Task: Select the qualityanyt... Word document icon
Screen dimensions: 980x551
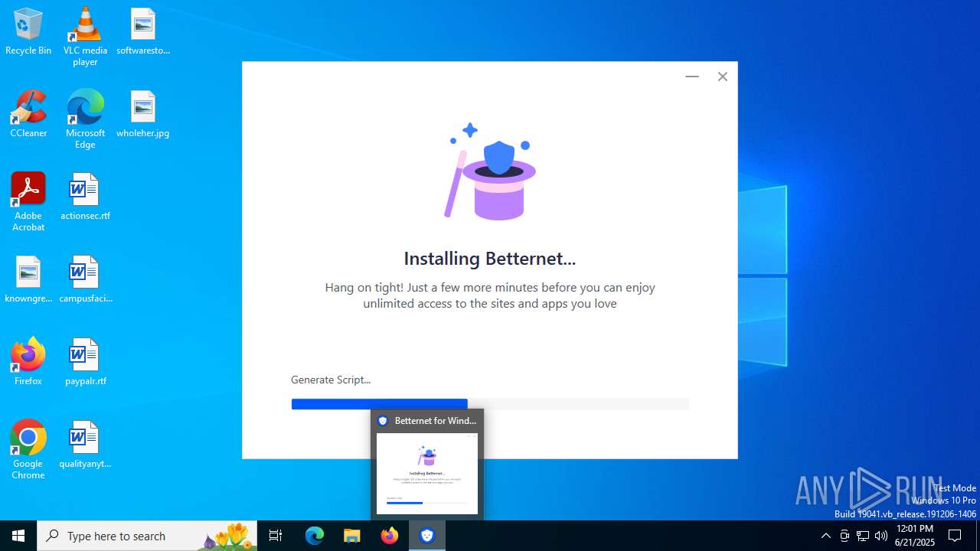Action: [x=85, y=445]
